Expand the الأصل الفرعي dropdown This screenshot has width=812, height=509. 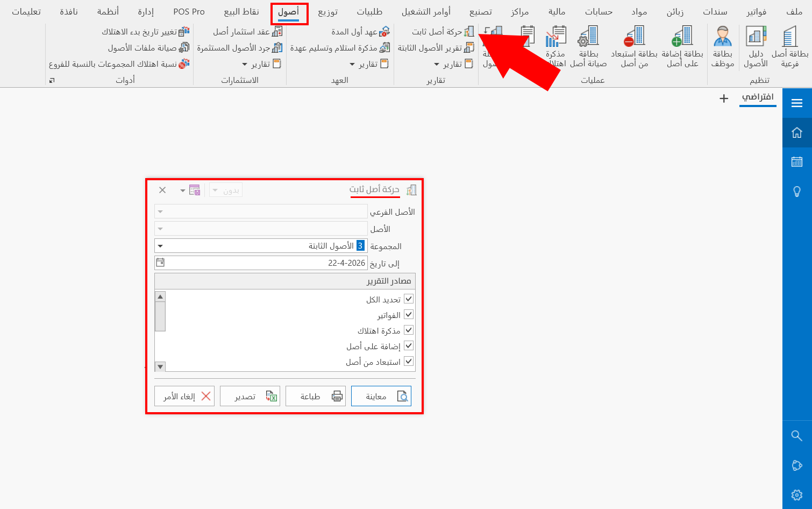point(160,211)
